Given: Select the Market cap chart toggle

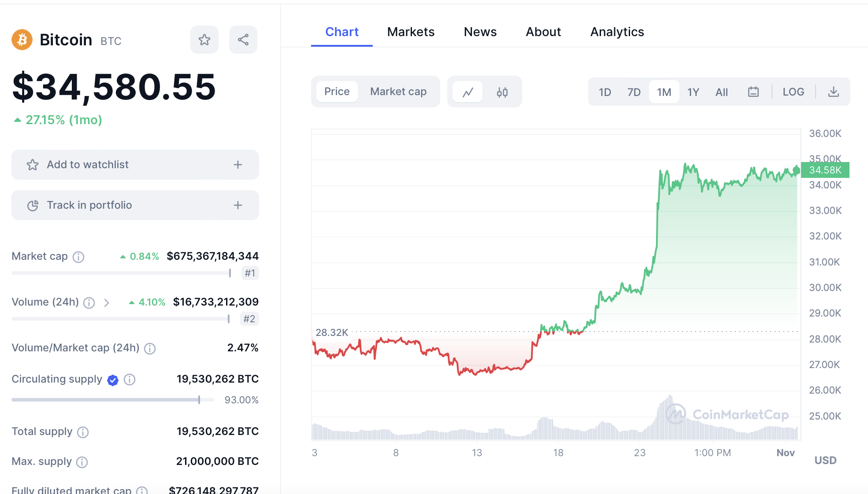Looking at the screenshot, I should pyautogui.click(x=398, y=92).
